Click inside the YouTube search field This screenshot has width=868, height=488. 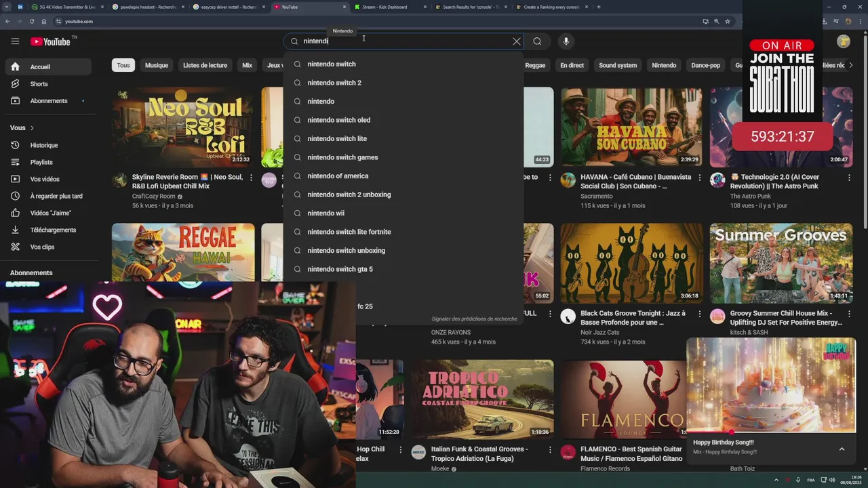click(405, 41)
